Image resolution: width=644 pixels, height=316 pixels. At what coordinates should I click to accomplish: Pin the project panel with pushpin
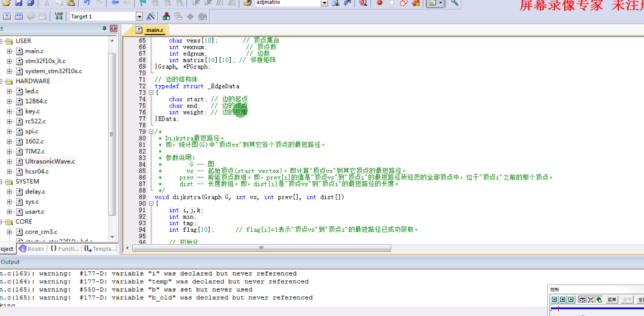tap(104, 28)
